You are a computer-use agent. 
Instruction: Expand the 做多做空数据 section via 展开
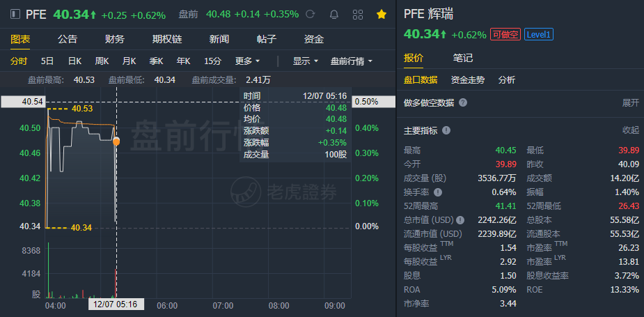(x=630, y=102)
